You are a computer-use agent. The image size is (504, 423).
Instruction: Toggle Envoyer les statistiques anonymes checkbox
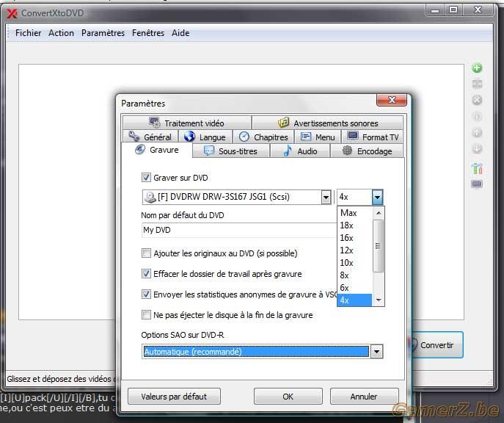pos(146,294)
